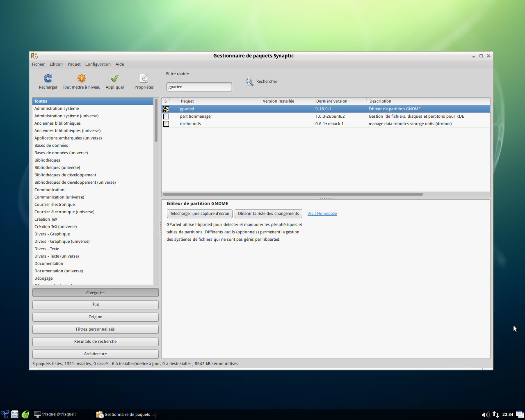This screenshot has height=420, width=525.
Task: Click Télécharger une capture d'écran button
Action: 200,214
